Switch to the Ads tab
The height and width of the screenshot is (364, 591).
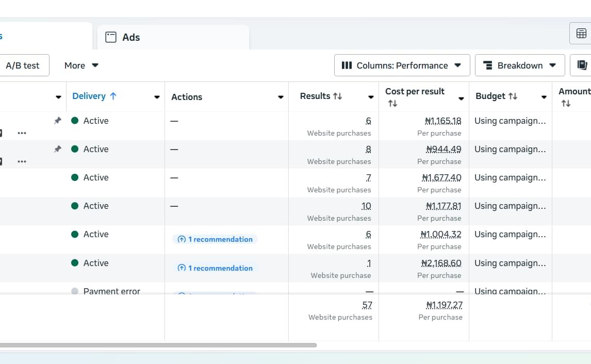point(173,37)
